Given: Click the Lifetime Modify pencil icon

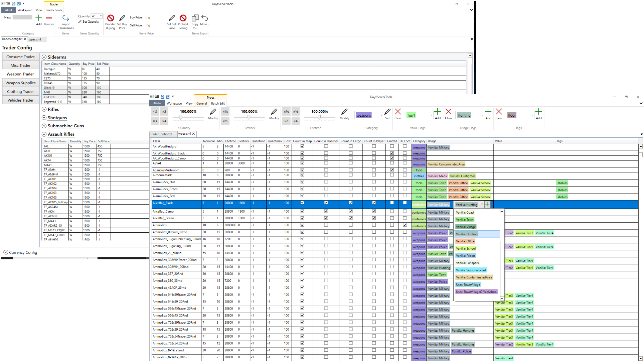Looking at the screenshot, I should pos(344,112).
